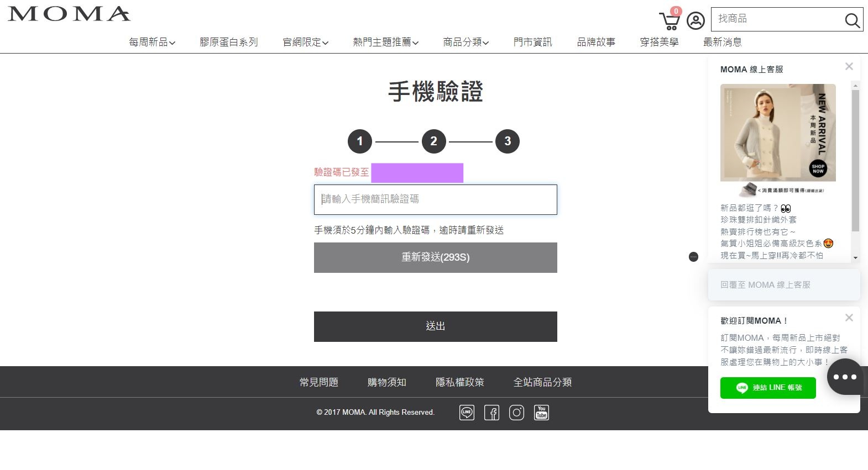Open the chat bubble with three dots

(x=845, y=377)
